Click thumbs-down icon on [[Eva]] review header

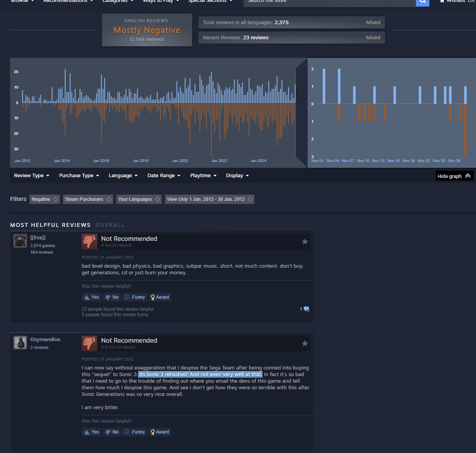(89, 242)
